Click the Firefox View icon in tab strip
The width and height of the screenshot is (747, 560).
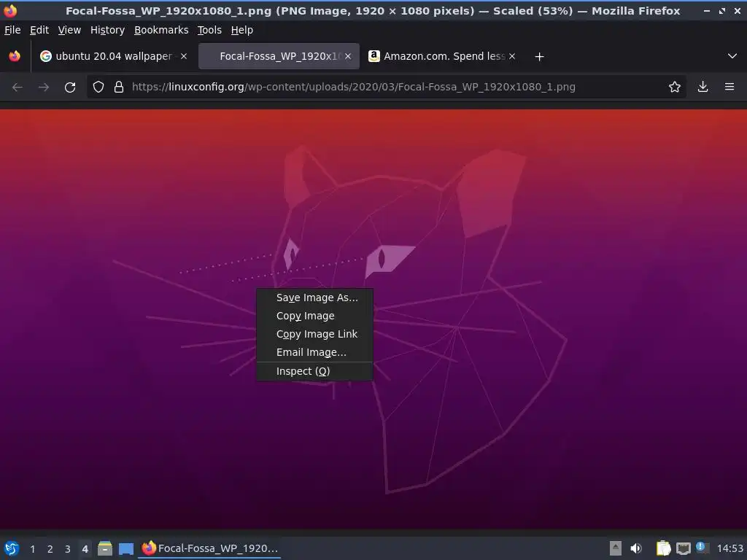pos(15,56)
